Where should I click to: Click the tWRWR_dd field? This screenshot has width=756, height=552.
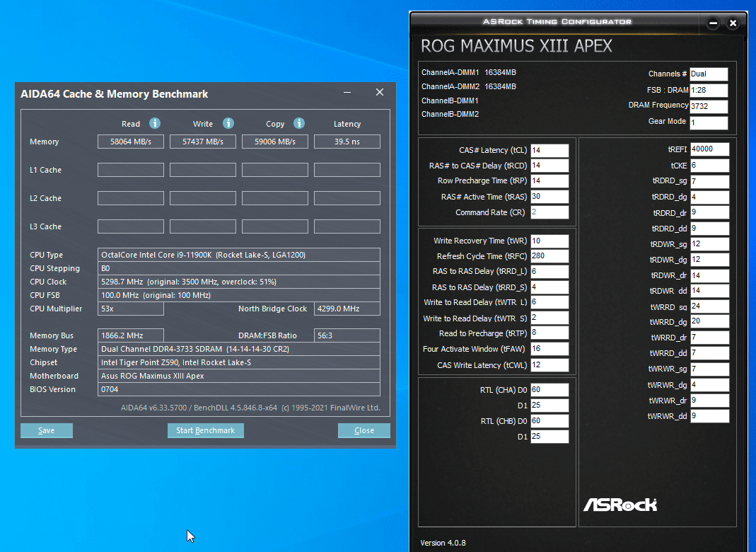pyautogui.click(x=710, y=416)
